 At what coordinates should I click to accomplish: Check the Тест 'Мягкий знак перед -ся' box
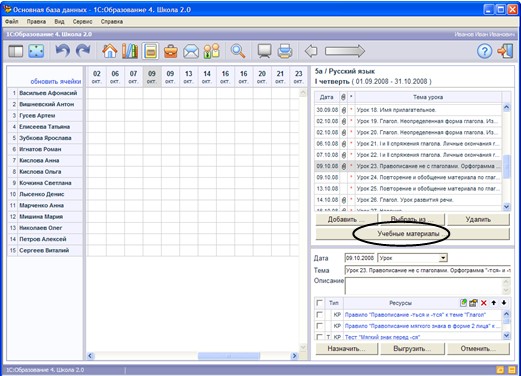point(319,337)
